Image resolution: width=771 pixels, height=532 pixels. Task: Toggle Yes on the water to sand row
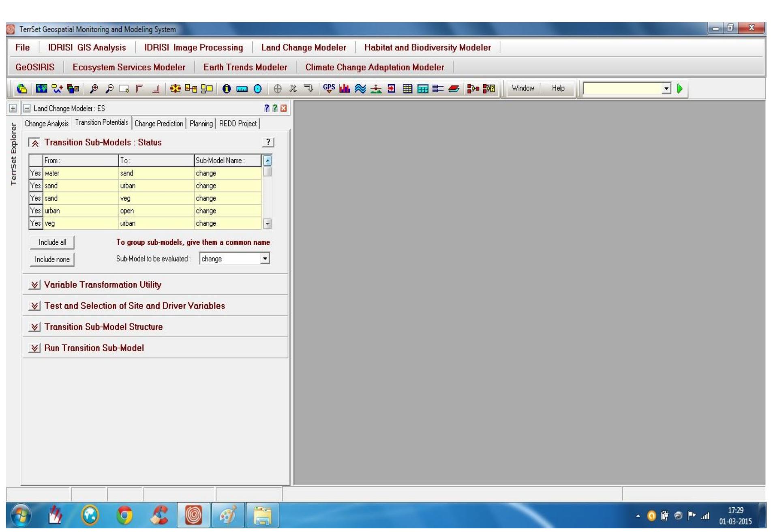pyautogui.click(x=36, y=173)
